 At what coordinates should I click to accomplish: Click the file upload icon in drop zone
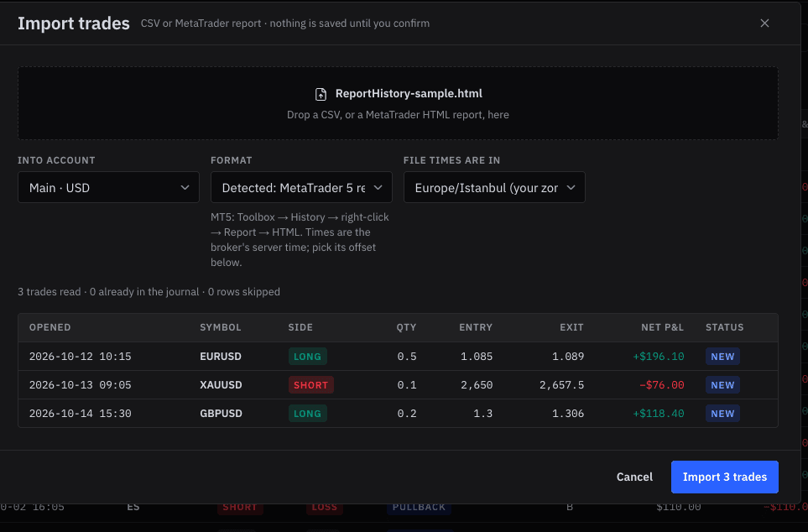click(321, 94)
